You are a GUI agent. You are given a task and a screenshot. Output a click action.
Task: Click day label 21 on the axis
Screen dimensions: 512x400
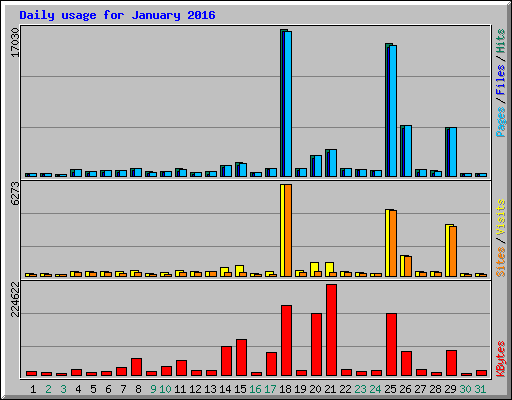point(330,389)
